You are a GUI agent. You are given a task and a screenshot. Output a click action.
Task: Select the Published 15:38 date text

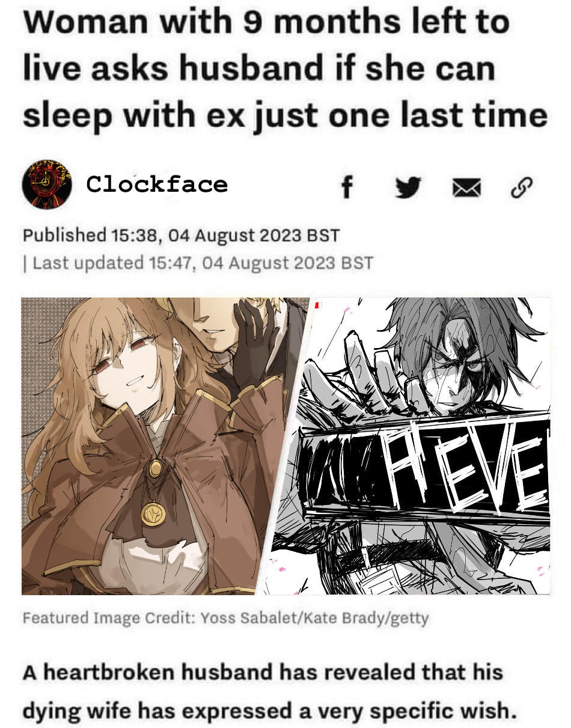(x=181, y=235)
